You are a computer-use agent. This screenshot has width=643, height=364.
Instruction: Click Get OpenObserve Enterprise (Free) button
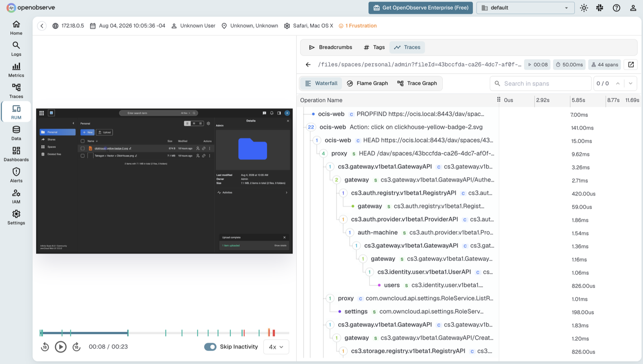click(421, 8)
